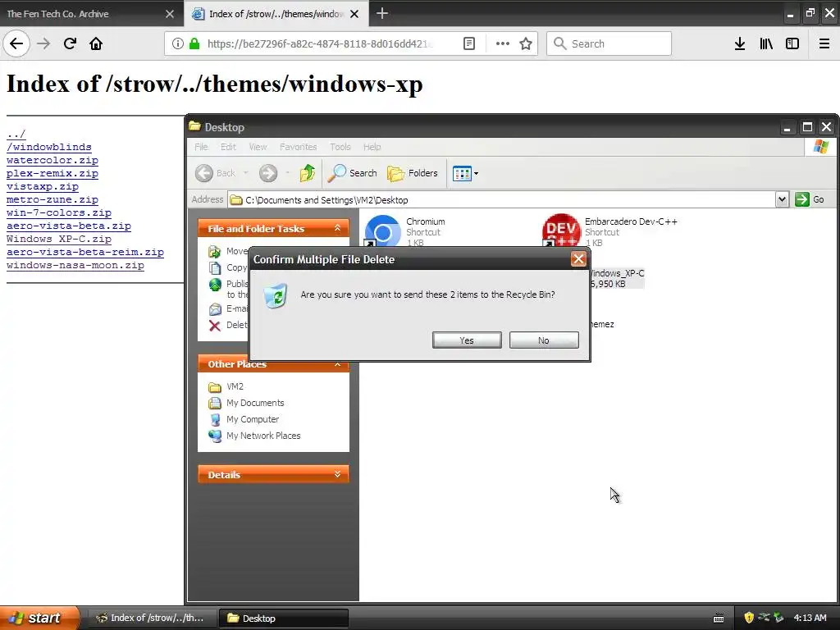
Task: Open My Documents in Other Places
Action: point(246,403)
